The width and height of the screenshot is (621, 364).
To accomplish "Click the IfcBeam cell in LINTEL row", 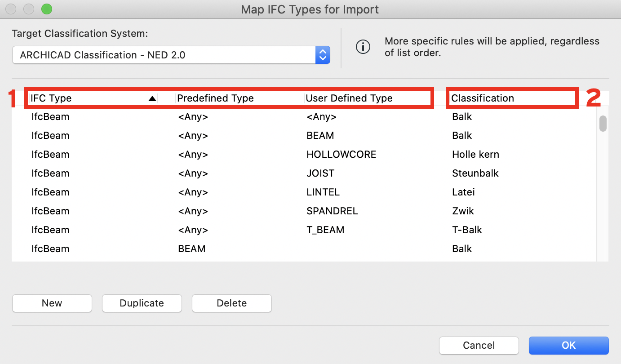I will click(50, 192).
